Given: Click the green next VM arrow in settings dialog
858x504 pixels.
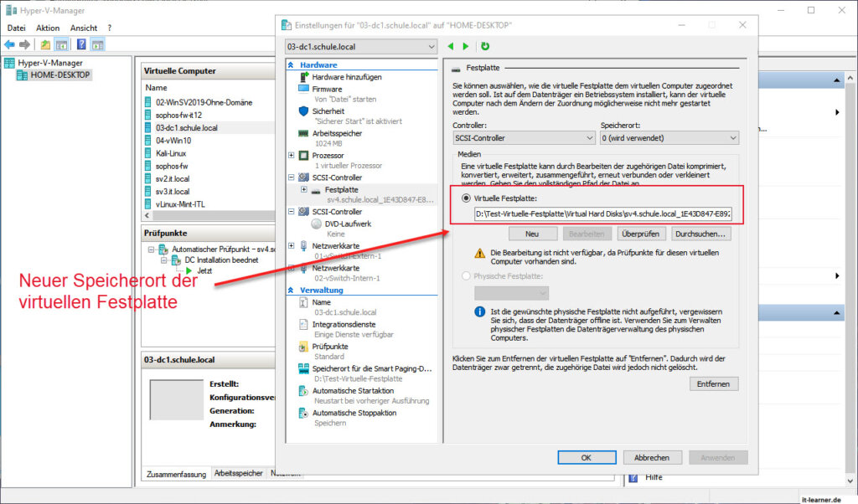Looking at the screenshot, I should (x=466, y=46).
